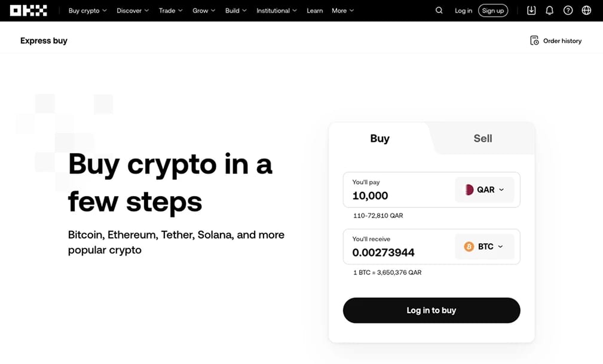The height and width of the screenshot is (364, 603).
Task: Switch to the Sell tab
Action: pos(482,139)
